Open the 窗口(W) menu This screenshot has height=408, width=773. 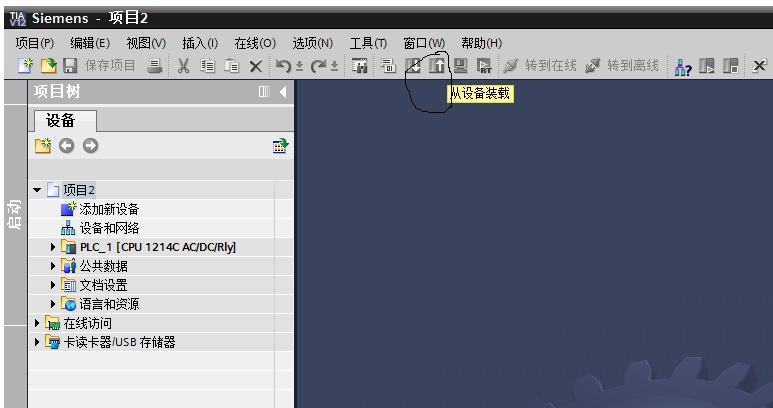[424, 43]
